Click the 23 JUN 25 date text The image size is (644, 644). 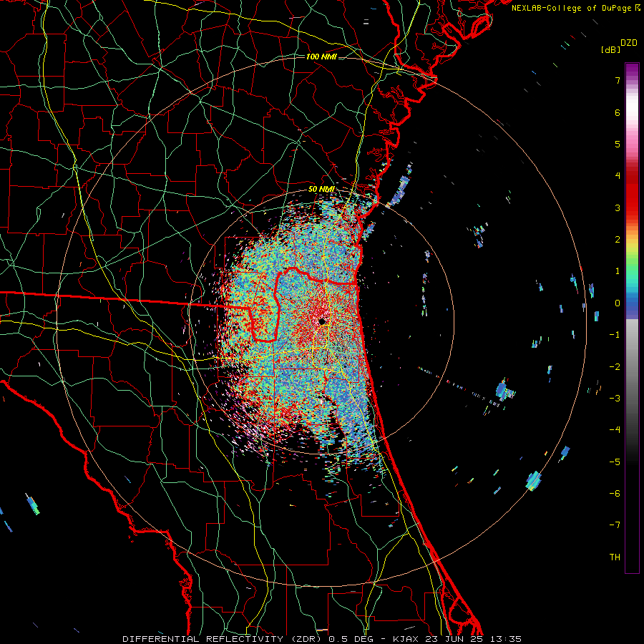[x=456, y=639]
